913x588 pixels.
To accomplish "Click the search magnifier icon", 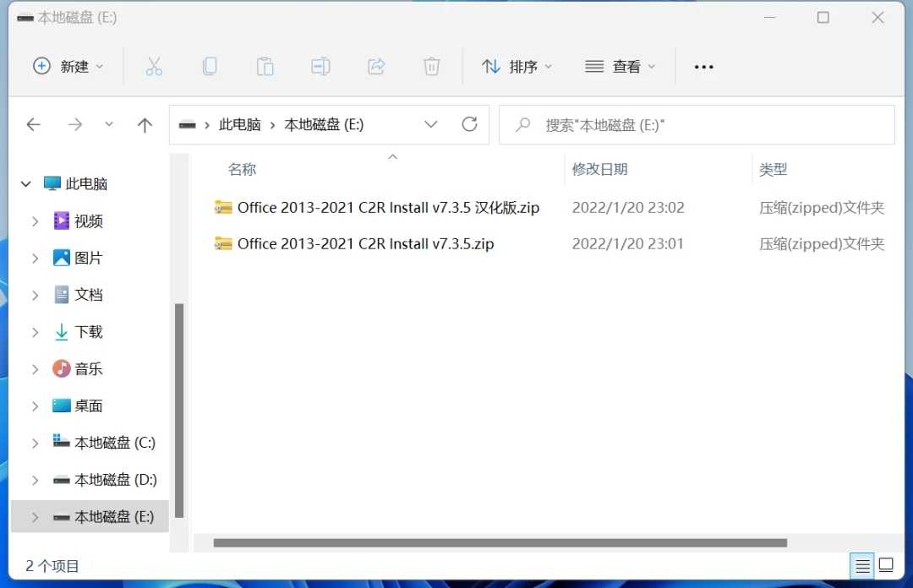I will coord(523,124).
